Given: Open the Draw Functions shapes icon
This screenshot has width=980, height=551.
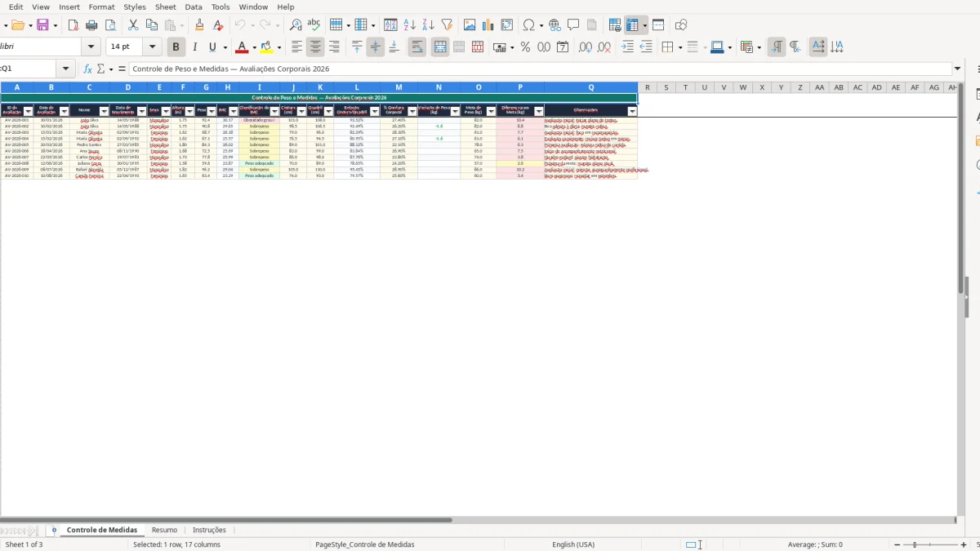Looking at the screenshot, I should (x=681, y=25).
